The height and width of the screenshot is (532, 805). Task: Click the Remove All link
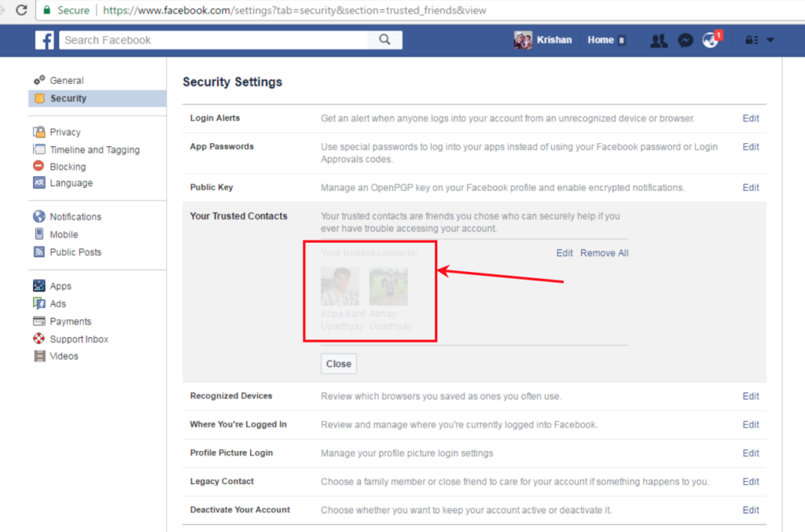click(604, 253)
